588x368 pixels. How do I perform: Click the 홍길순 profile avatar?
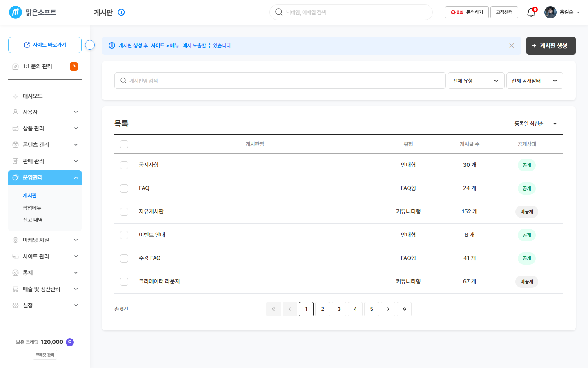click(550, 12)
